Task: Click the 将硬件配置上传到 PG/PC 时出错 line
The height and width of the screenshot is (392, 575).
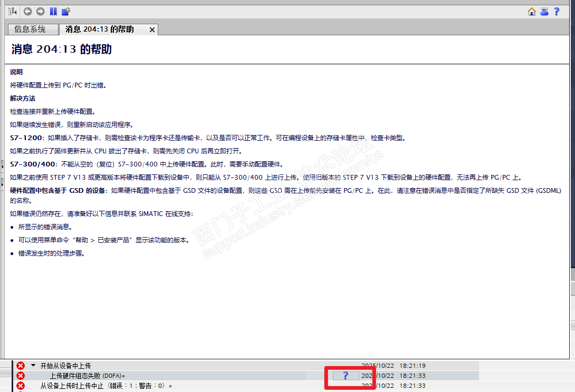Action: [x=59, y=85]
